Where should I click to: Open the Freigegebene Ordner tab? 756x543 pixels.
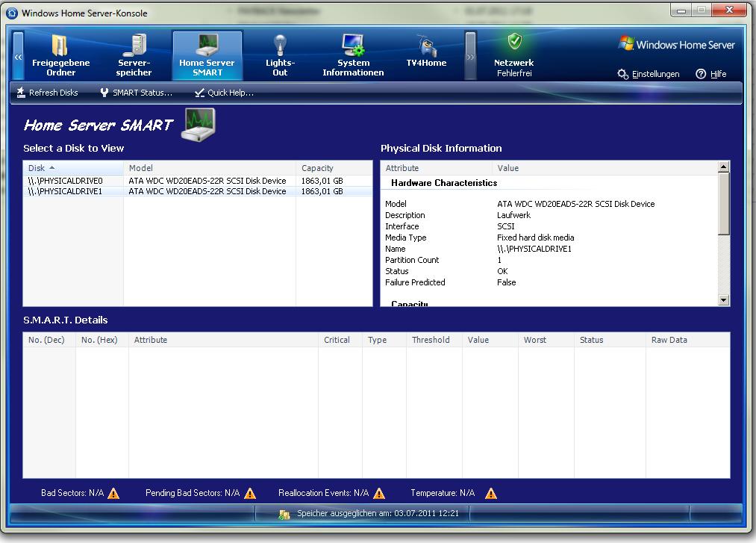click(x=60, y=55)
